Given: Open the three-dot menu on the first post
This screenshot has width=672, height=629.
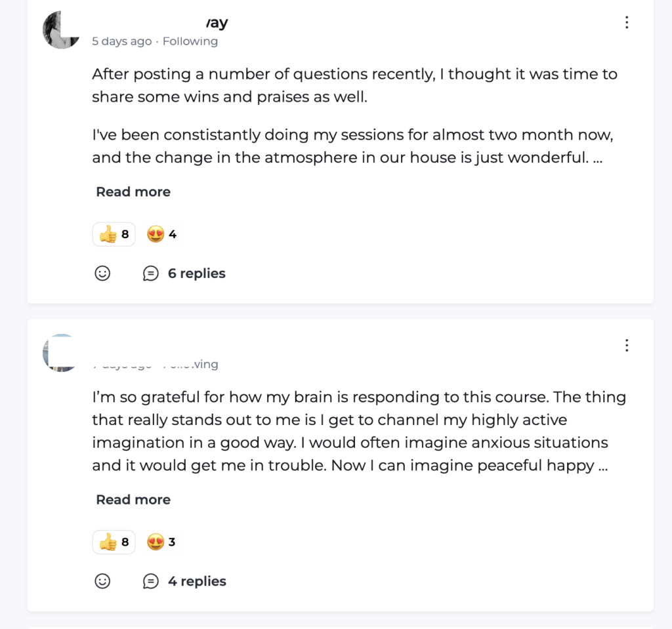Looking at the screenshot, I should click(x=627, y=23).
